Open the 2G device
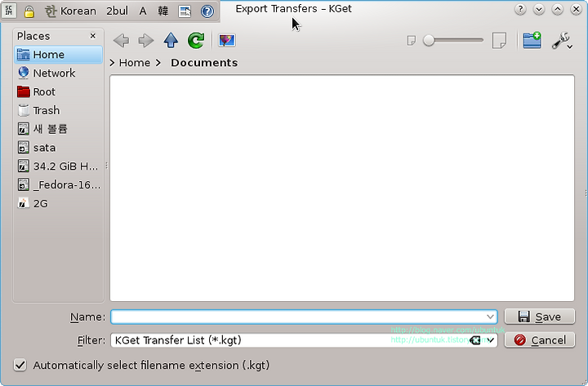 [58, 203]
